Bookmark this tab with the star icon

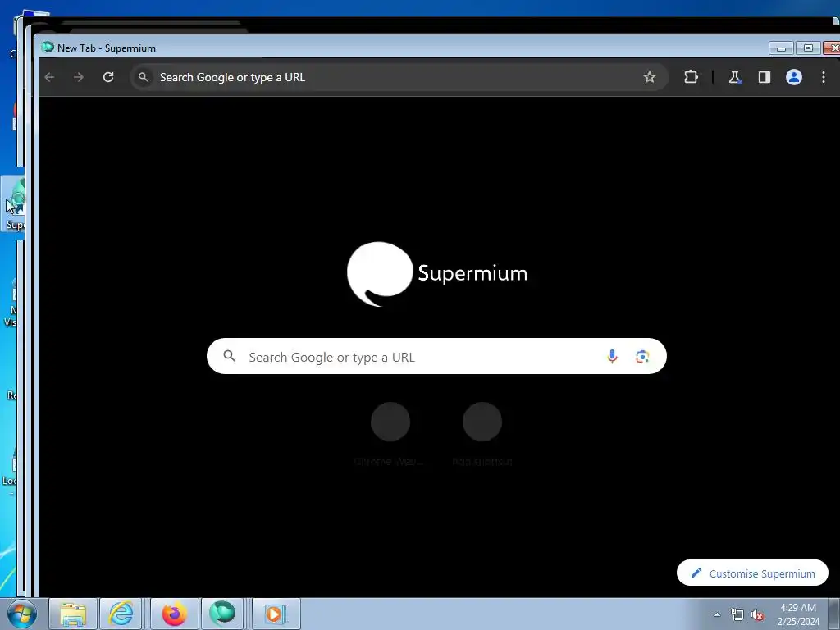pos(650,77)
